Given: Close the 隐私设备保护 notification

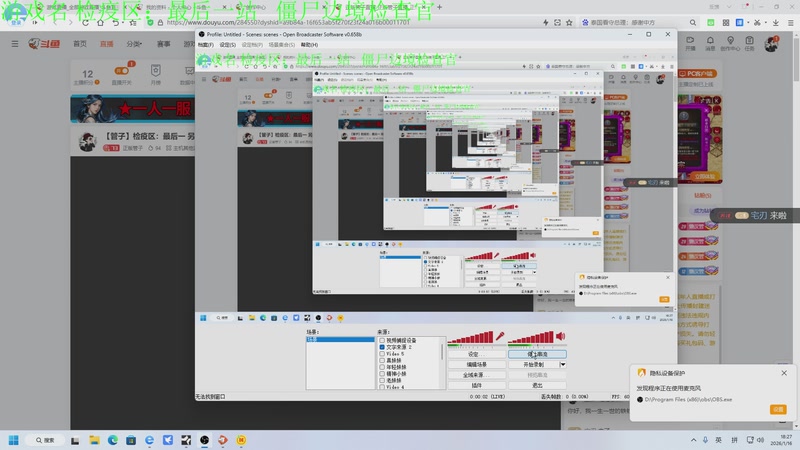Looking at the screenshot, I should pyautogui.click(x=784, y=373).
